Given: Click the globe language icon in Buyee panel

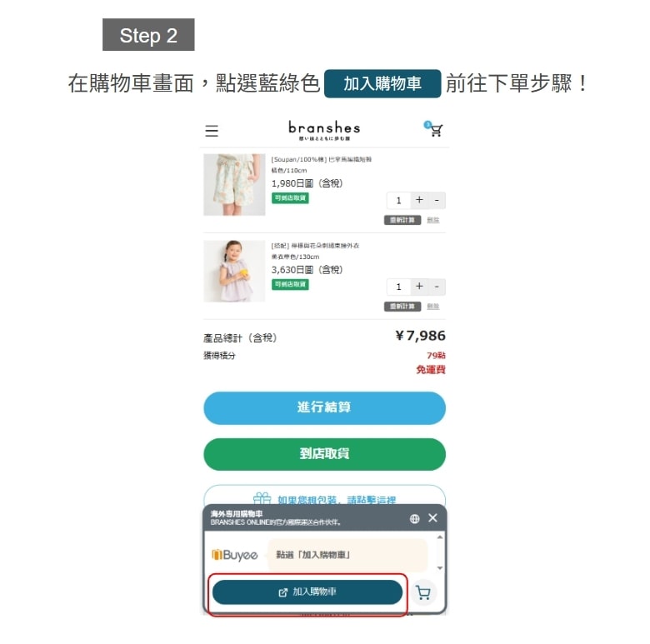Looking at the screenshot, I should point(414,518).
